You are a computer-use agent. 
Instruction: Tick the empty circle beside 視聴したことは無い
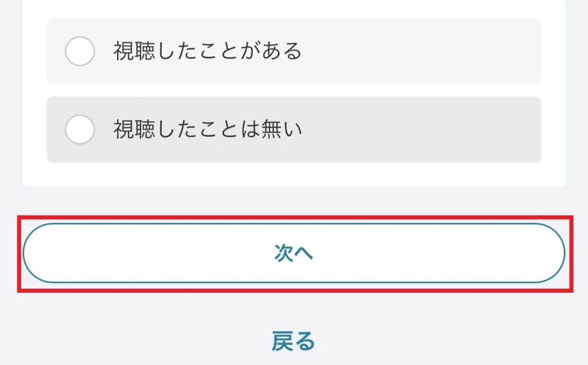coord(79,130)
